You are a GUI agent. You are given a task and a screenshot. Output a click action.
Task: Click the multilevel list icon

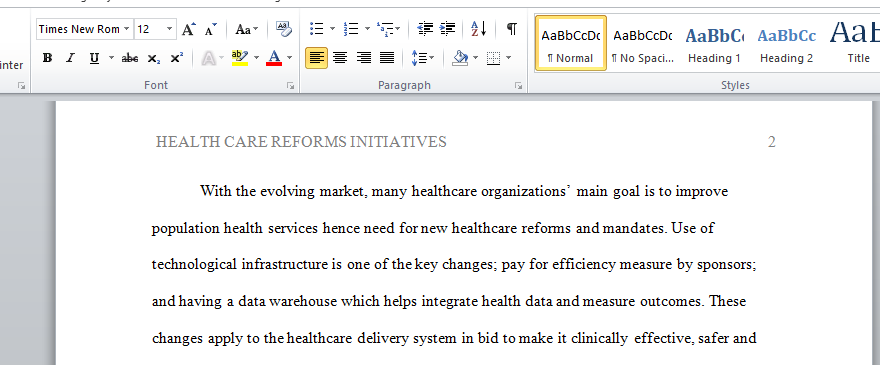(x=384, y=29)
